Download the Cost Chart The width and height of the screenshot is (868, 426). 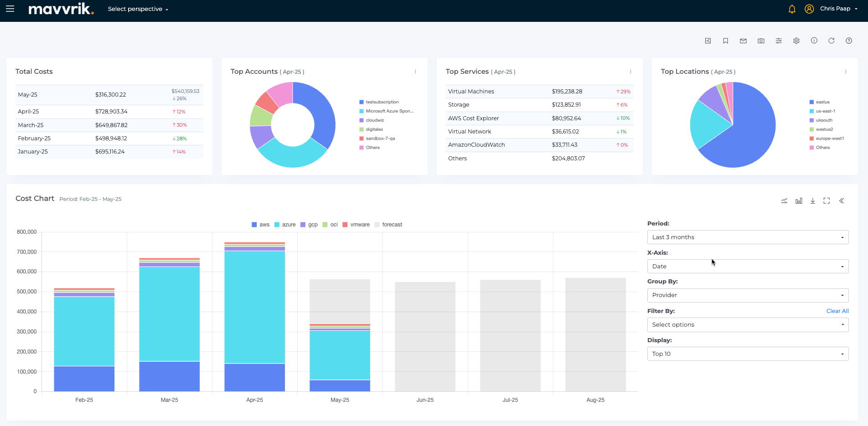point(812,201)
